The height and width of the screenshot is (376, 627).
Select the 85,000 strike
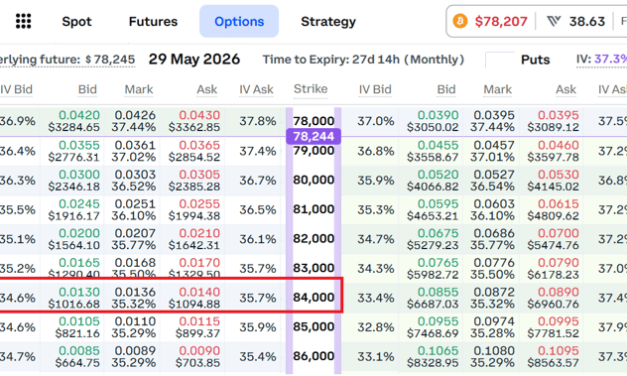(x=314, y=327)
